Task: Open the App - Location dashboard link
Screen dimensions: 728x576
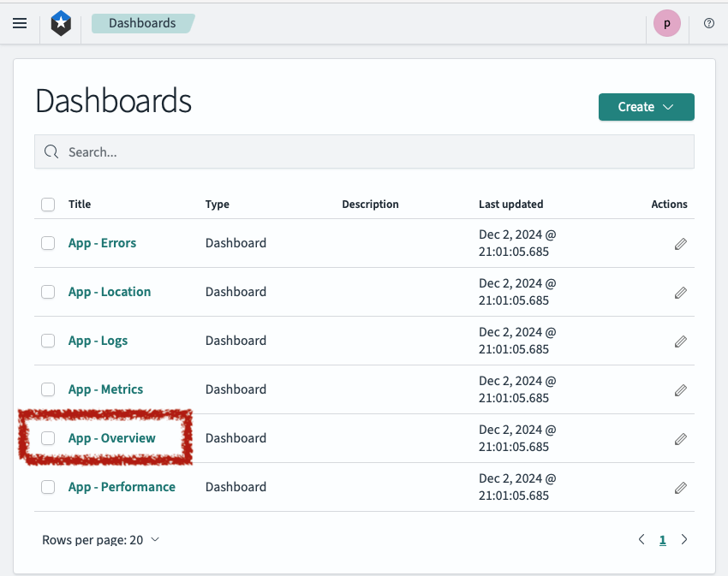Action: point(110,292)
